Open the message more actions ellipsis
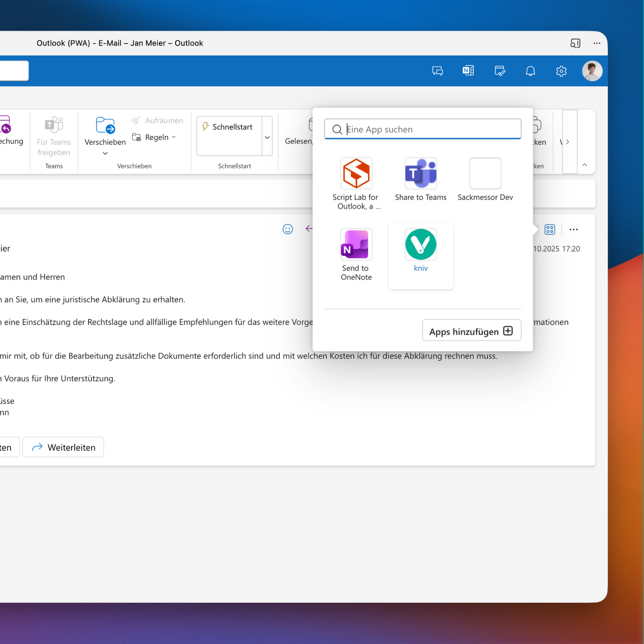 point(574,229)
